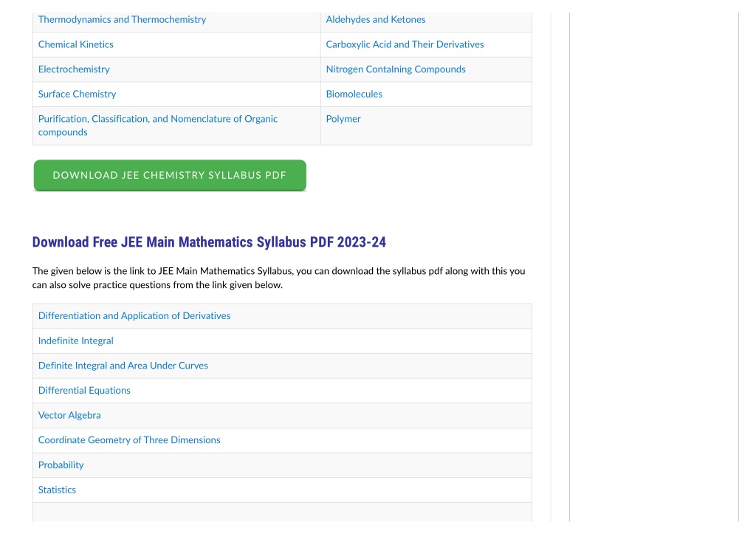Open Definite Integral and Area Under Curves
Viewport: 756px width, 534px height.
(123, 366)
